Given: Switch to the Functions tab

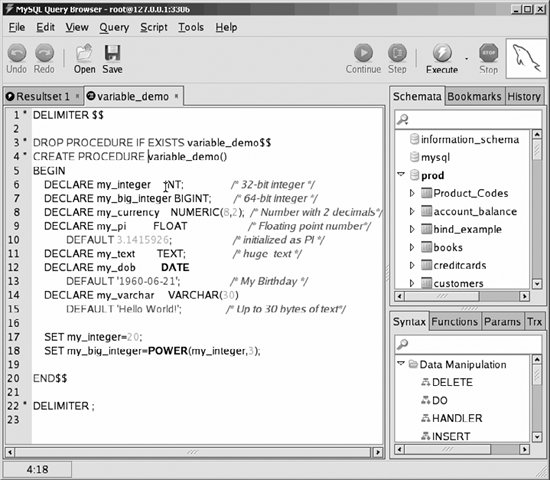Looking at the screenshot, I should [455, 321].
